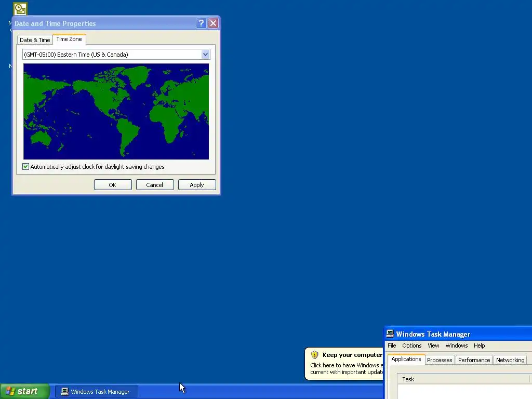Click the Windows Task Manager title bar

click(x=459, y=334)
